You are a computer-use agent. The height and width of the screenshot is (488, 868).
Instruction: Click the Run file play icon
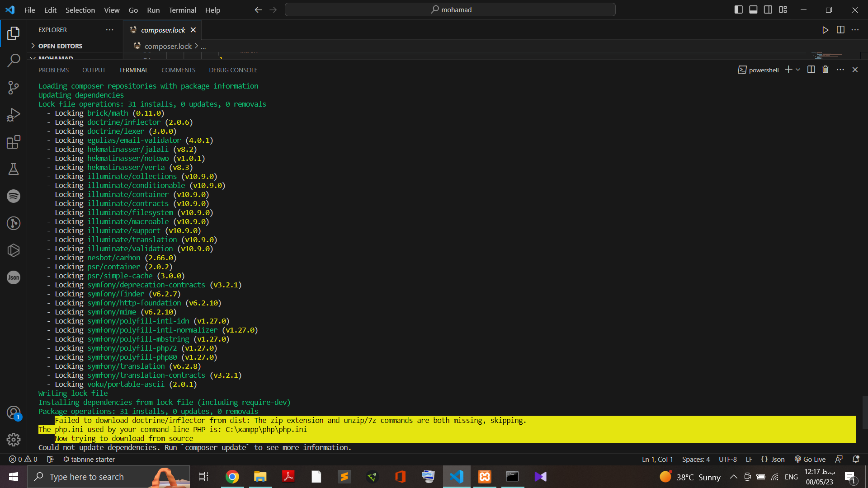(x=825, y=30)
